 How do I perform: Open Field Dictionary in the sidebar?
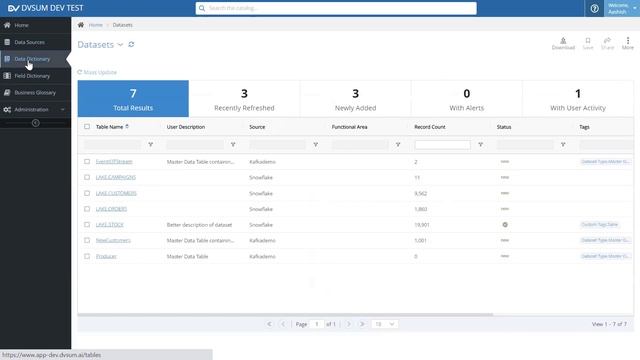point(36,76)
